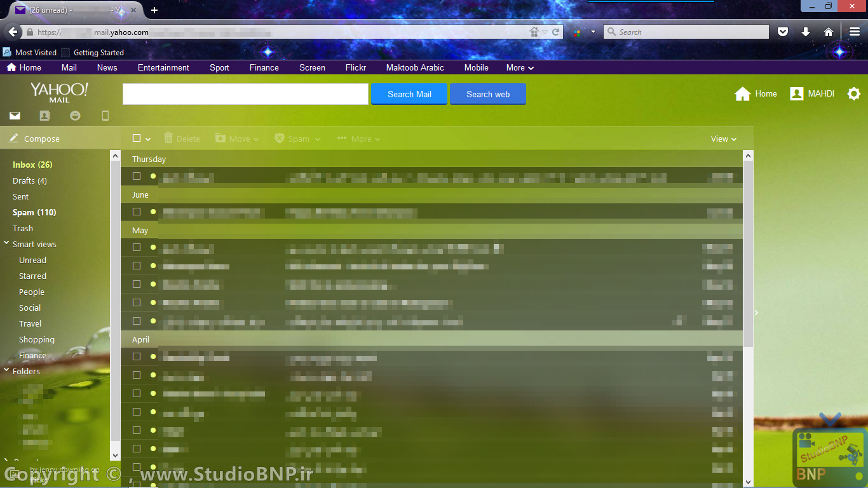Open the Getting Started bookmark

(x=93, y=53)
